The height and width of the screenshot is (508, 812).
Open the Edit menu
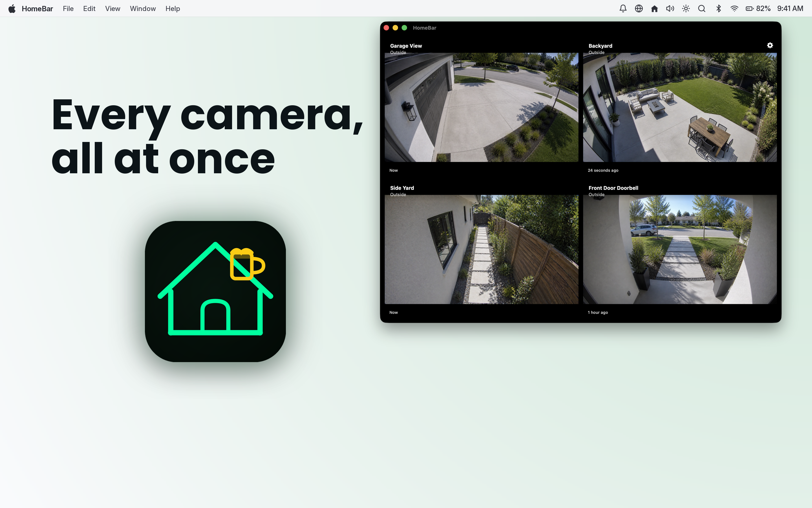[89, 8]
